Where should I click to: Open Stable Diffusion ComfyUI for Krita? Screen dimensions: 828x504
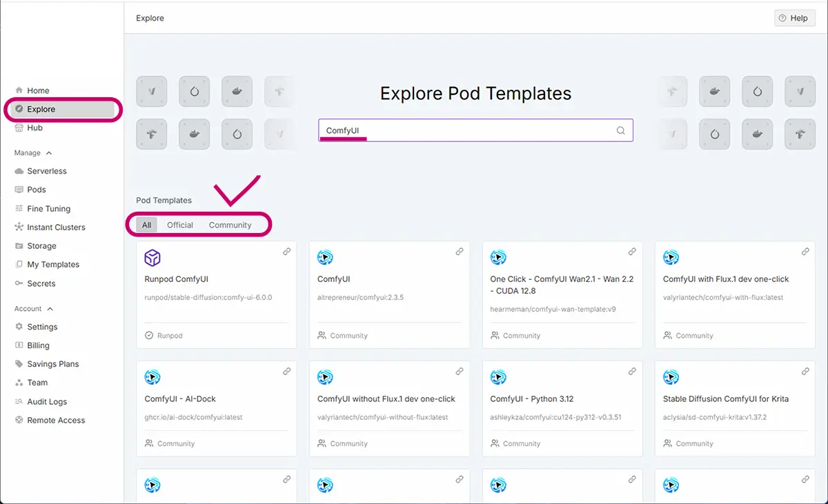click(735, 408)
